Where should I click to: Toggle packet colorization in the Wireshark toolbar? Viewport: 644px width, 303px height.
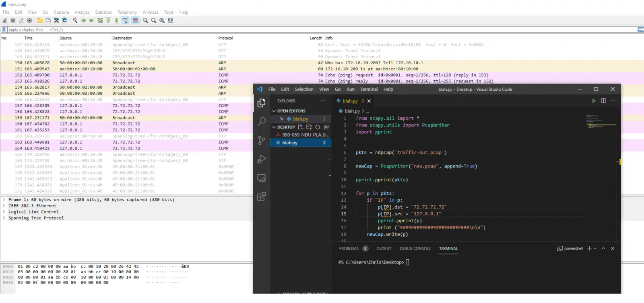pos(135,20)
